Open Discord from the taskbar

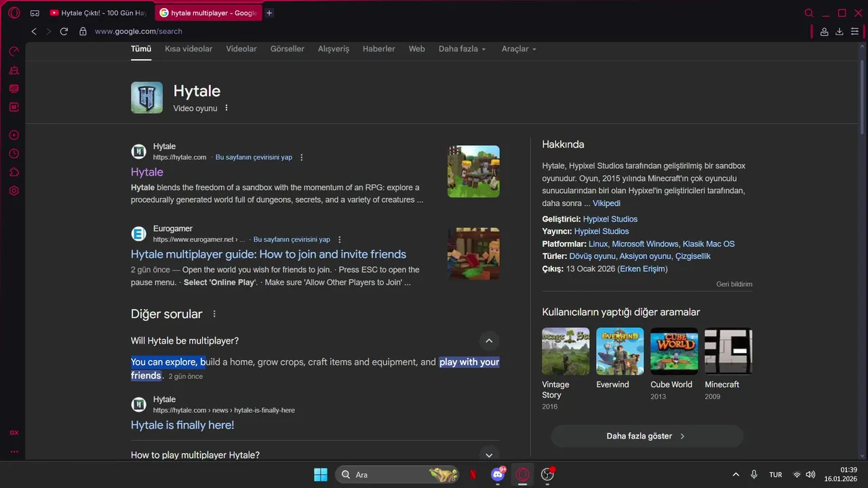click(498, 474)
